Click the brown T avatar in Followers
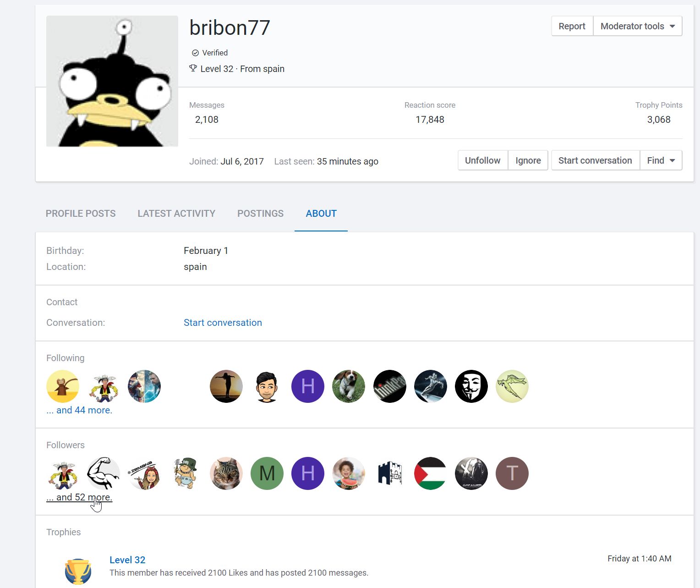 tap(512, 473)
